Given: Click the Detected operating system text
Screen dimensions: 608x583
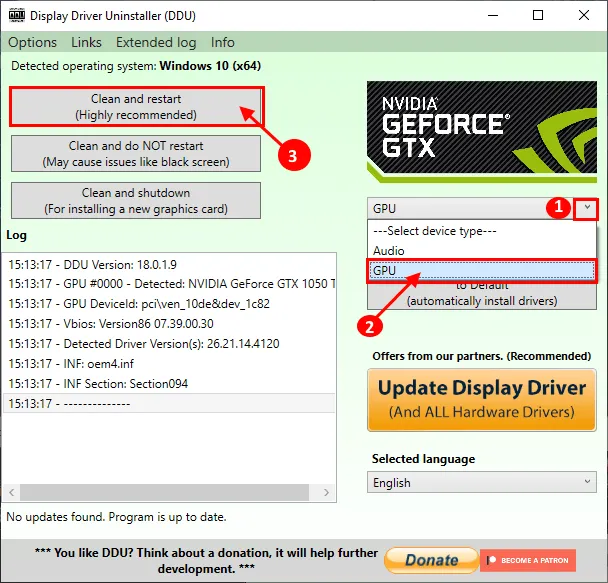Looking at the screenshot, I should click(x=136, y=66).
